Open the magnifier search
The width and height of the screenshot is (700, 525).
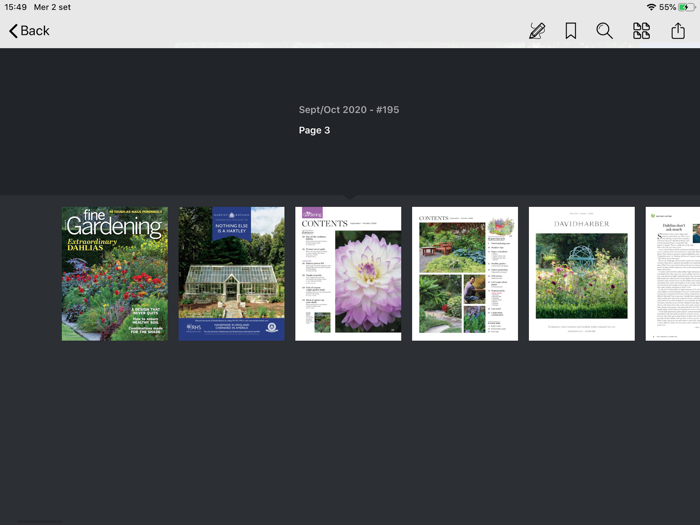(604, 31)
